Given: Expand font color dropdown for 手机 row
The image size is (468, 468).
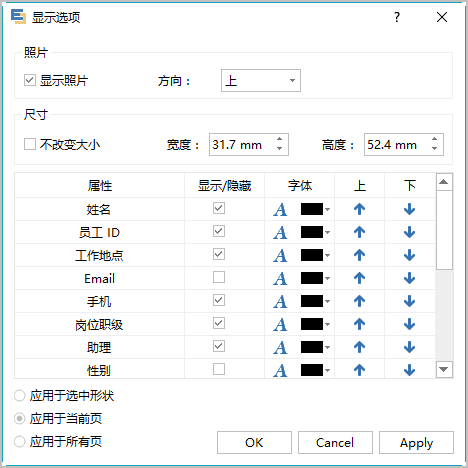Looking at the screenshot, I should 328,301.
